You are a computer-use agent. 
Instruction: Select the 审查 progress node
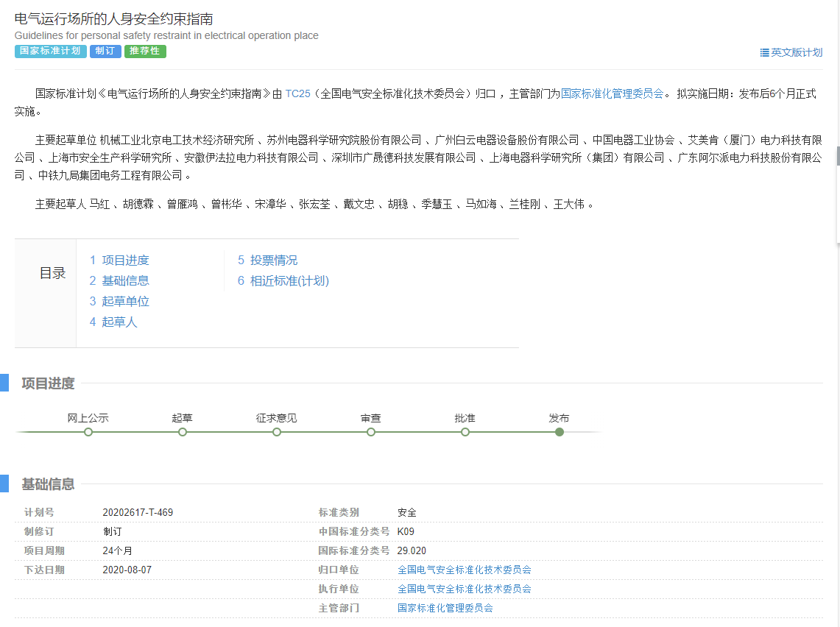(x=371, y=432)
